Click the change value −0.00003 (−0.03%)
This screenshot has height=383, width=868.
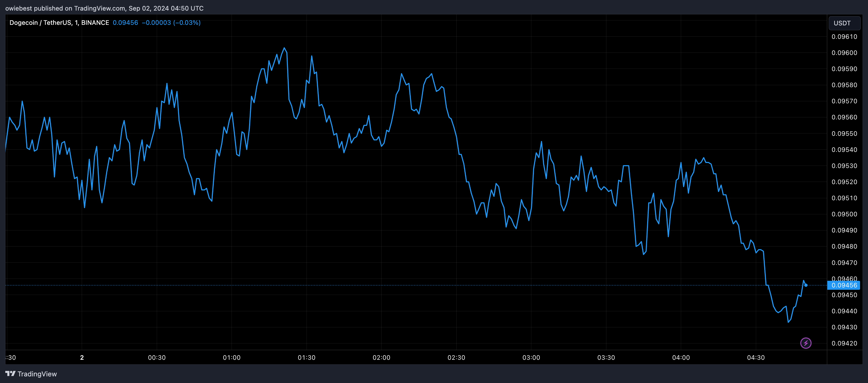[171, 22]
